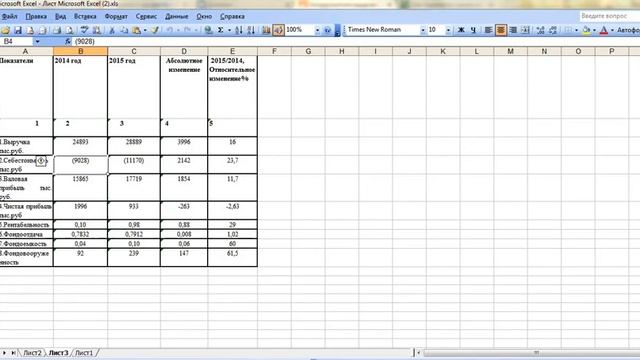Select the cell containing (11170)
This screenshot has width=640, height=360.
click(134, 164)
